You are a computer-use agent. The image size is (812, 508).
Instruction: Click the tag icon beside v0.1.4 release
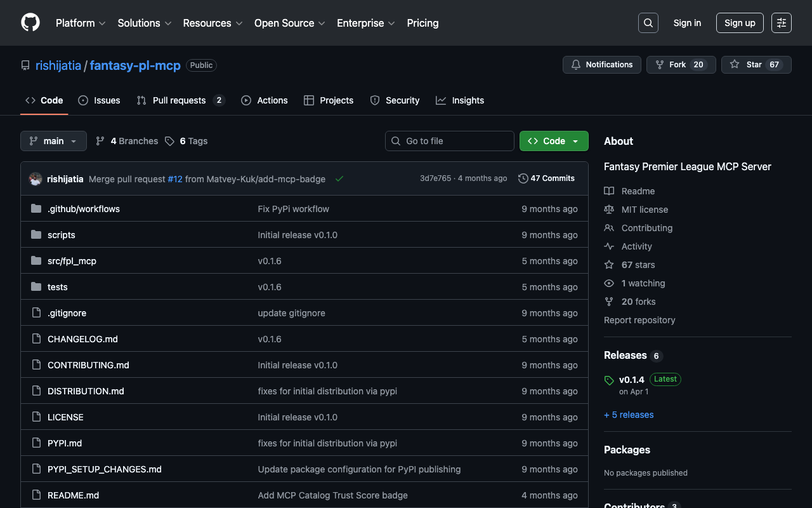pos(609,380)
